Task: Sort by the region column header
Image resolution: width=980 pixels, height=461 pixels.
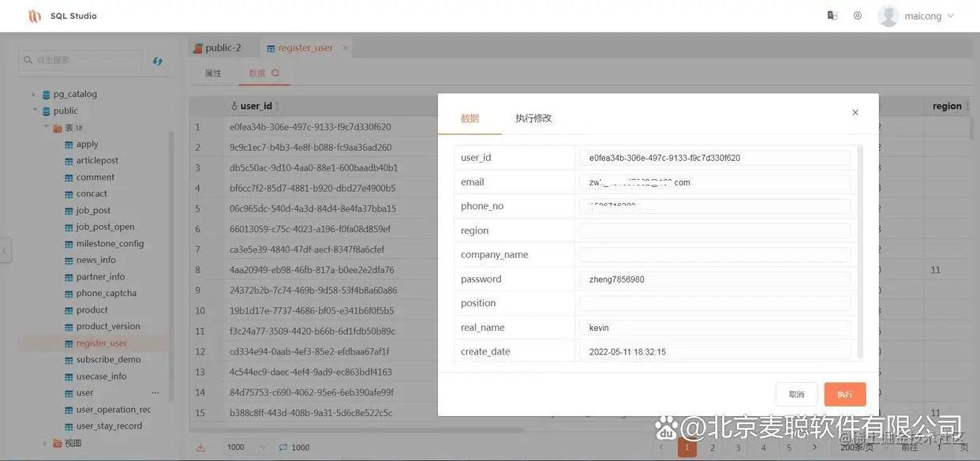Action: [947, 106]
